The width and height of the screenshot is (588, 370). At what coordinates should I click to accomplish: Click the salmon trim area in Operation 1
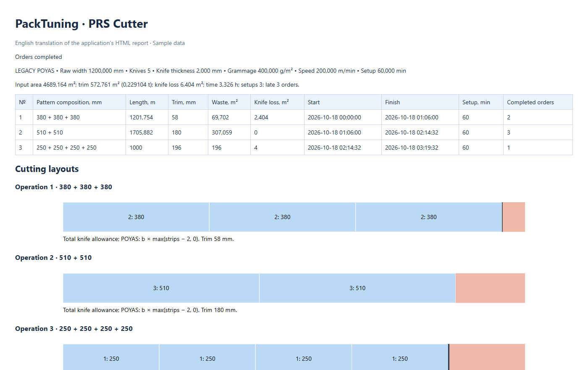[x=514, y=217]
